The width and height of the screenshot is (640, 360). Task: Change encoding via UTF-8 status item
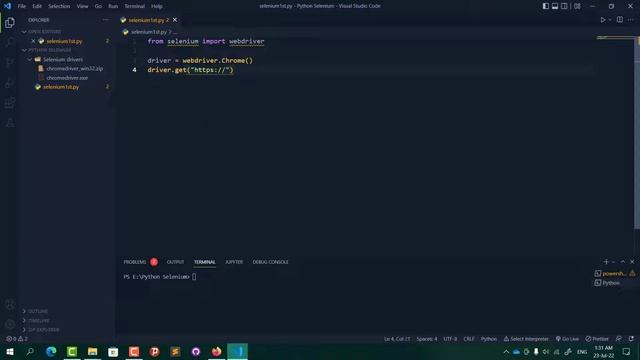click(450, 339)
